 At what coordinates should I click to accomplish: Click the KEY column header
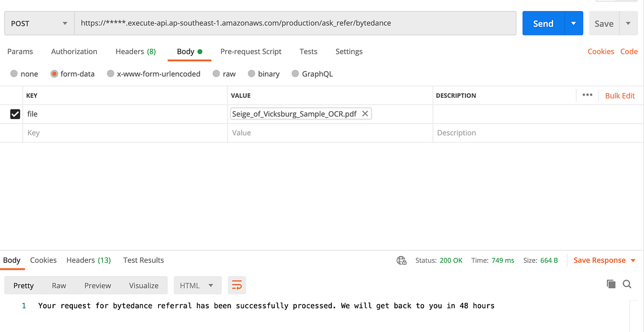pyautogui.click(x=32, y=96)
